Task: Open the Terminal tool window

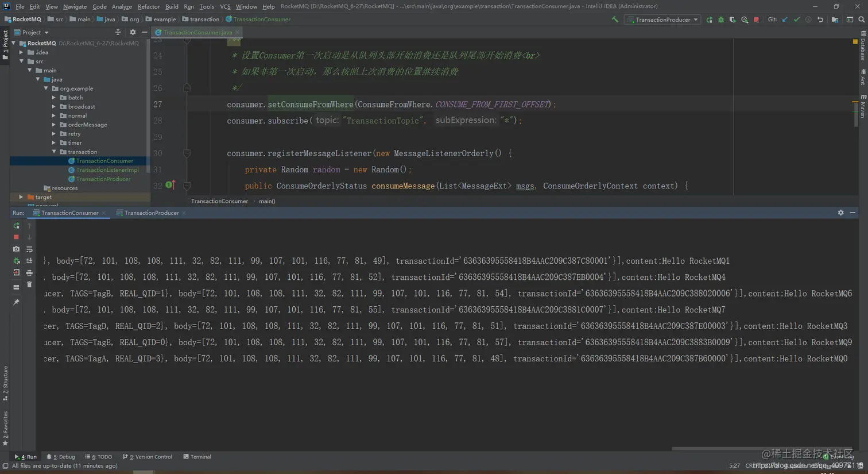Action: pos(197,457)
